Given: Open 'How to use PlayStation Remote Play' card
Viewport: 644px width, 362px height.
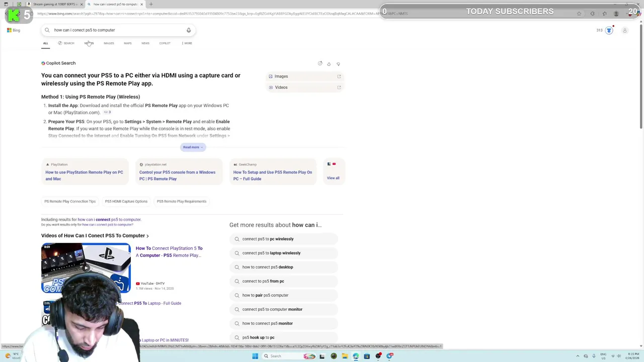Looking at the screenshot, I should coord(85,172).
